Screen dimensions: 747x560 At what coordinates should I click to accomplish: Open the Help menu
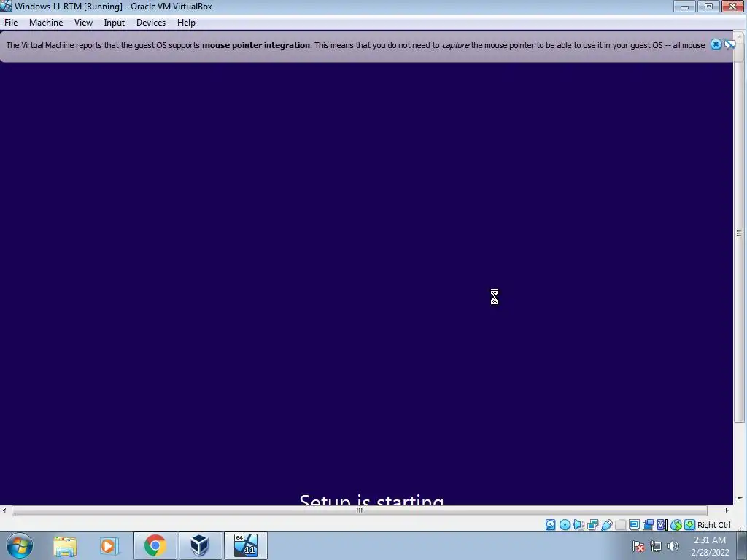pyautogui.click(x=186, y=23)
